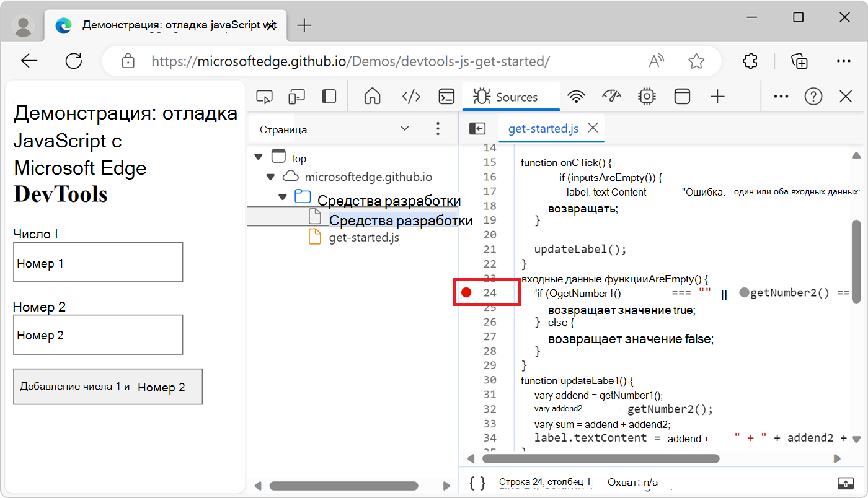868x498 pixels.
Task: Click the Строка 24, столбец 1 status text
Action: tap(545, 482)
